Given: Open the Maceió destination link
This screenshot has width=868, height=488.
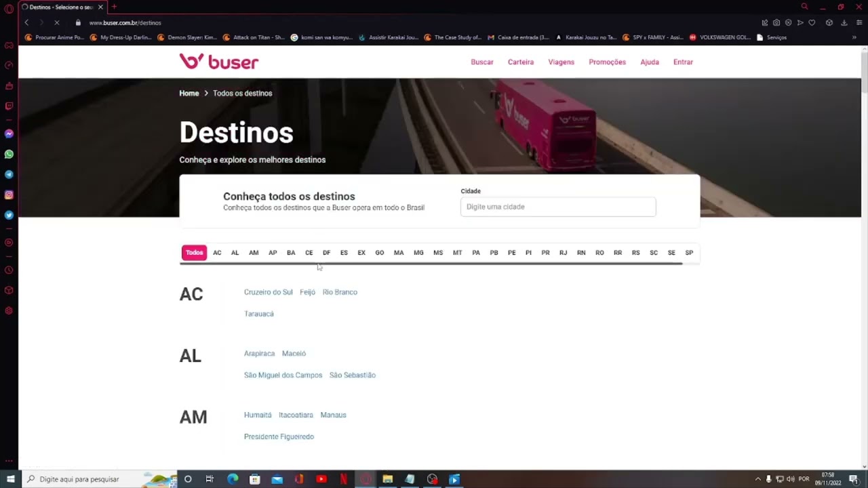Looking at the screenshot, I should pyautogui.click(x=294, y=353).
